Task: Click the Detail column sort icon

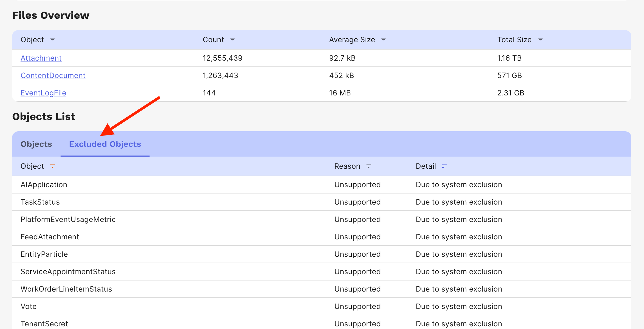Action: (x=445, y=166)
